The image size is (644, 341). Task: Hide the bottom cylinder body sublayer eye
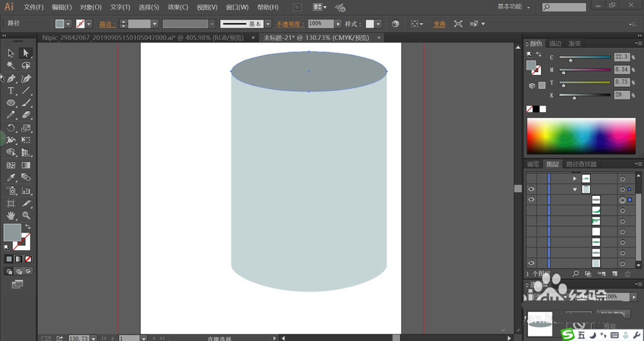click(531, 263)
